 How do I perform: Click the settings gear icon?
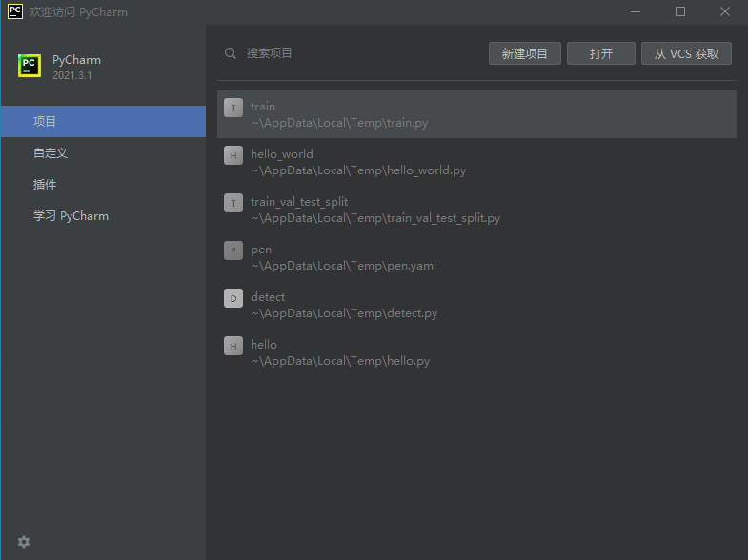click(x=24, y=542)
